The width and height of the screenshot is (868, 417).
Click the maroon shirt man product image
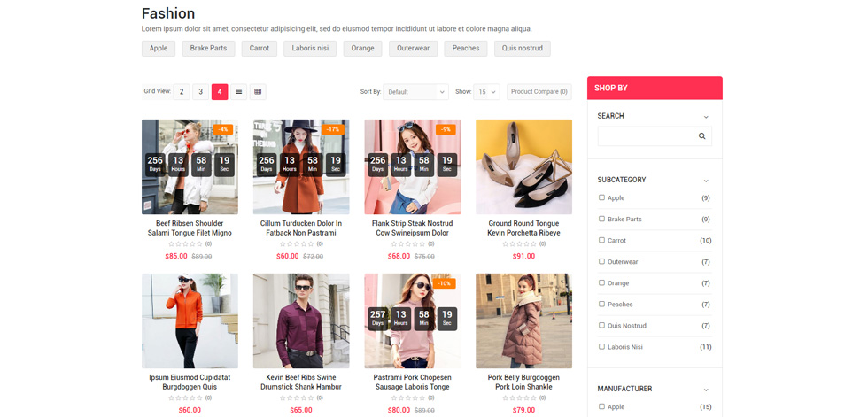click(x=301, y=320)
